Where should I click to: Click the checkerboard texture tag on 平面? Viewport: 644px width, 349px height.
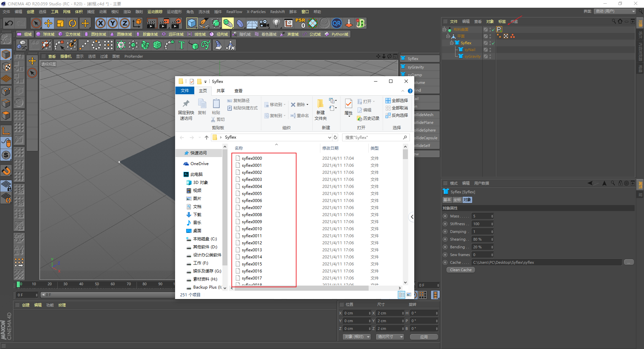(506, 36)
